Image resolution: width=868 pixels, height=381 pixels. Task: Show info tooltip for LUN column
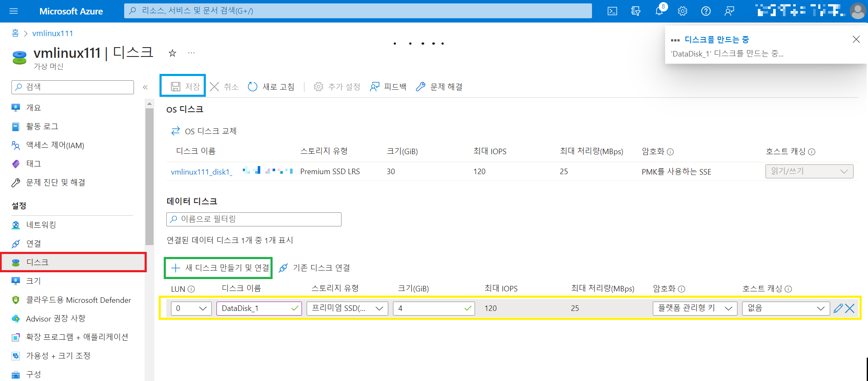(191, 289)
